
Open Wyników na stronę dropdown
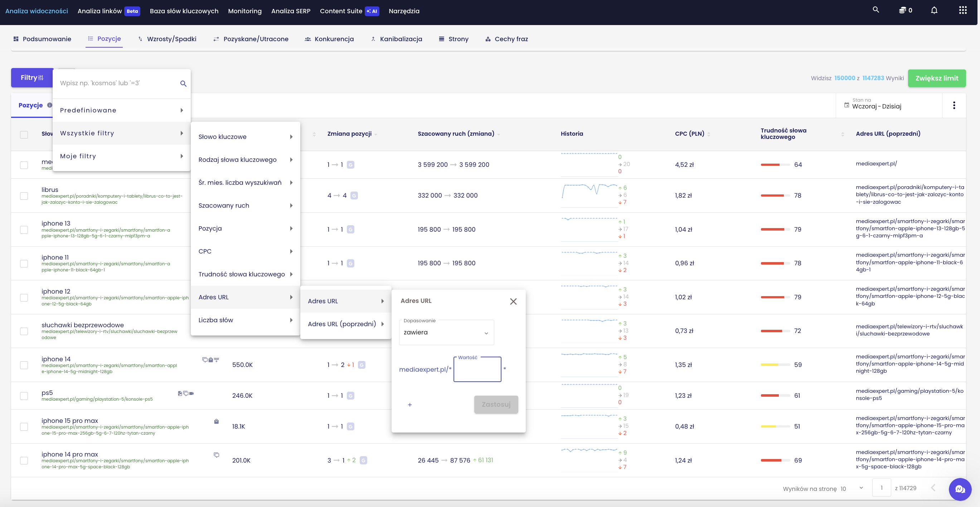852,488
